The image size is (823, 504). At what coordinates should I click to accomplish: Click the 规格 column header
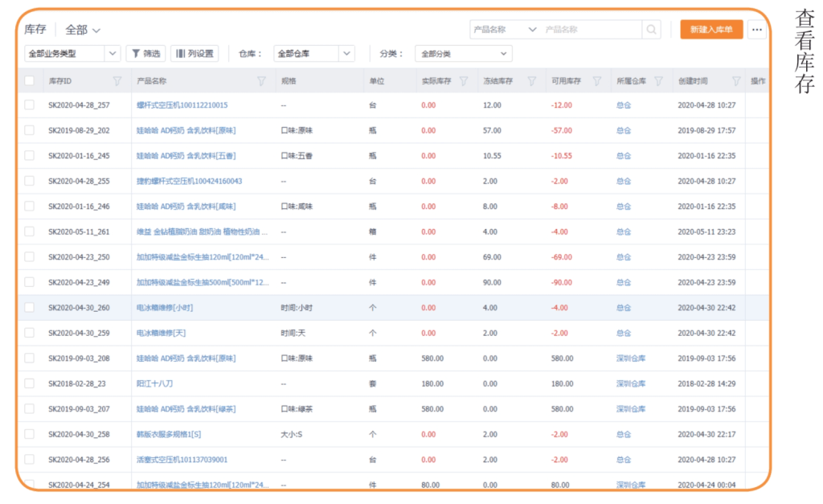coord(289,81)
